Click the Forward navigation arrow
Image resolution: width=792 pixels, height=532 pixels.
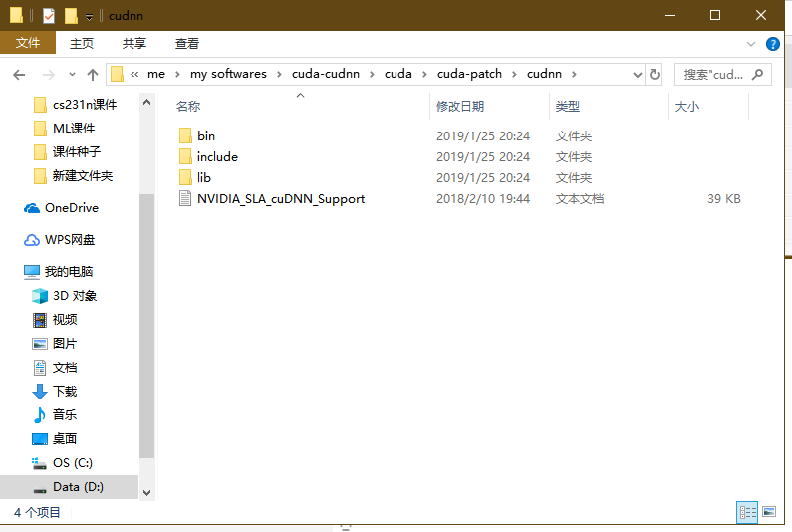(x=49, y=75)
